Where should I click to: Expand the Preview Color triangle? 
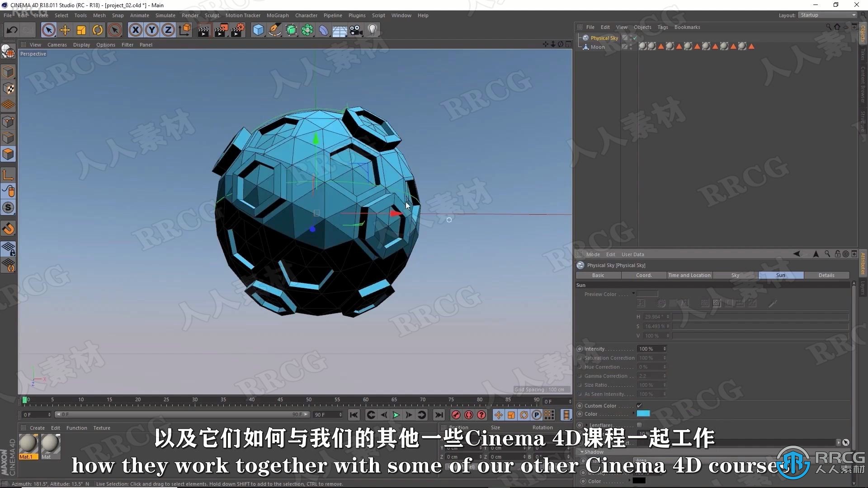tap(633, 294)
